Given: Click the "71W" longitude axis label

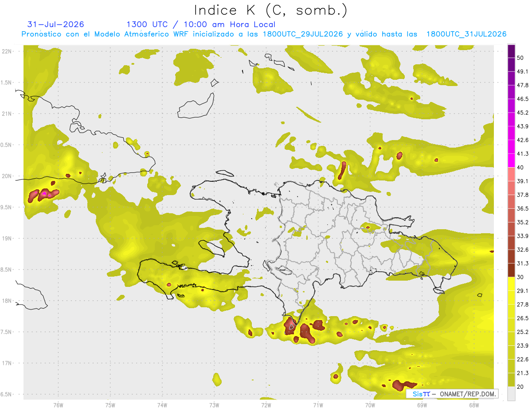Looking at the screenshot, I should pos(318,405).
